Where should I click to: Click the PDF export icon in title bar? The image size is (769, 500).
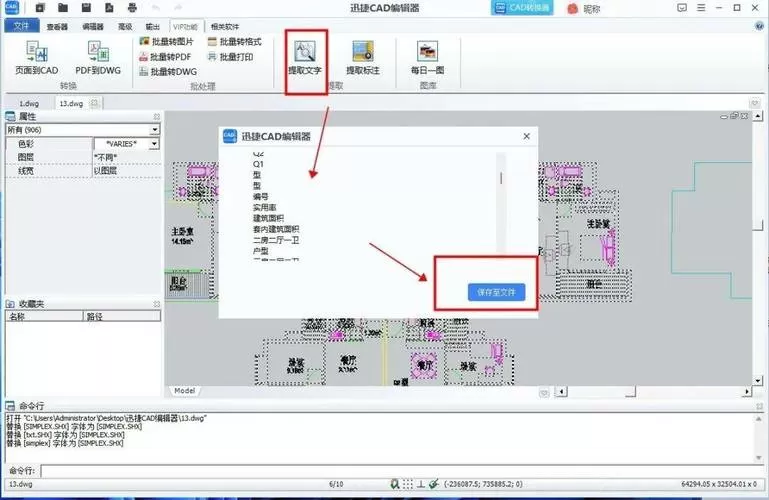click(109, 8)
